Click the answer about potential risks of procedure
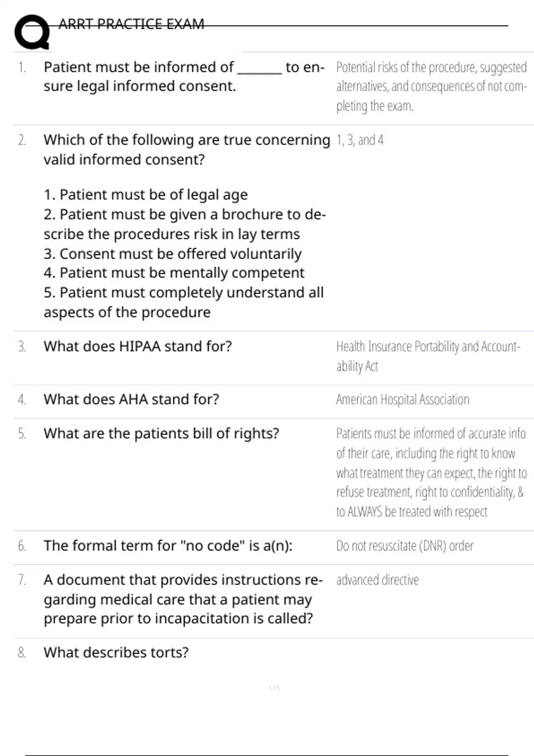The width and height of the screenshot is (534, 756). (x=431, y=86)
